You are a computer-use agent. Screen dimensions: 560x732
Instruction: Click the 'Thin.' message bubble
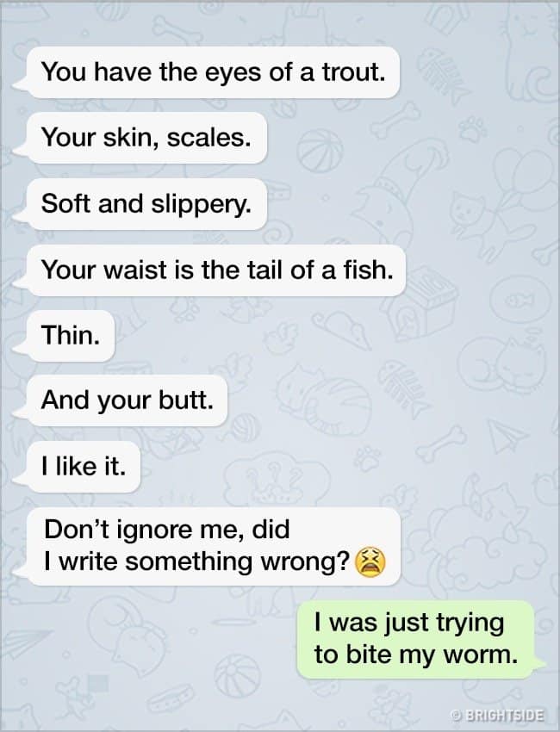point(71,336)
